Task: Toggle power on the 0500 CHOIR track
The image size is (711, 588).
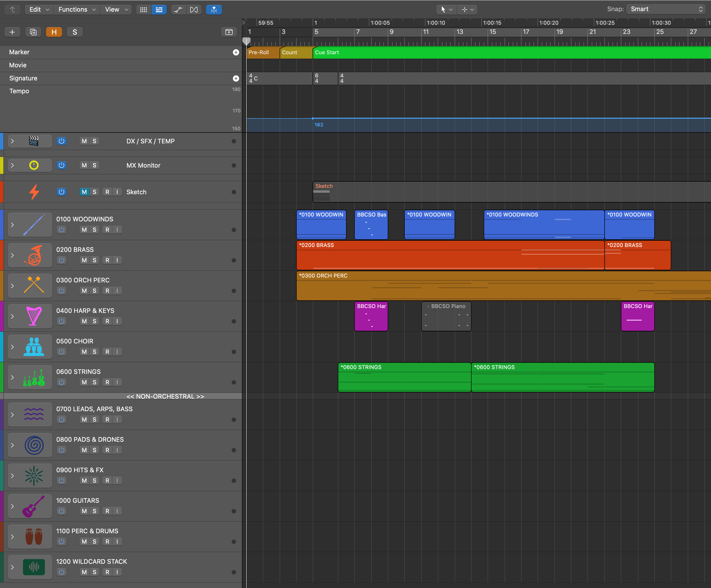Action: point(61,352)
